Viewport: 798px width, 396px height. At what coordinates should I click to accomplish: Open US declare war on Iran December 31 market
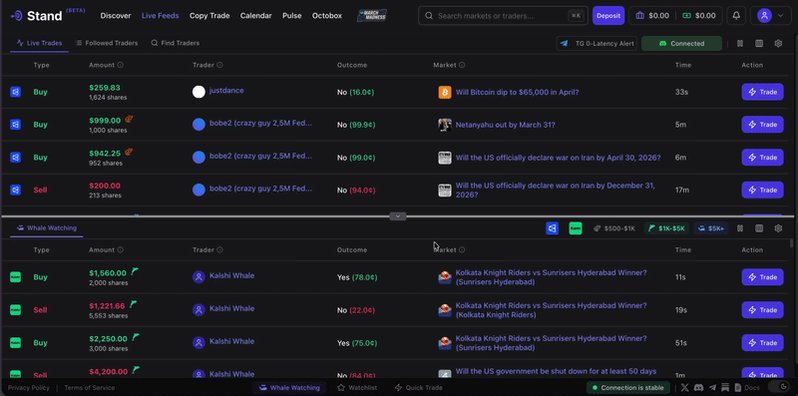click(x=555, y=190)
